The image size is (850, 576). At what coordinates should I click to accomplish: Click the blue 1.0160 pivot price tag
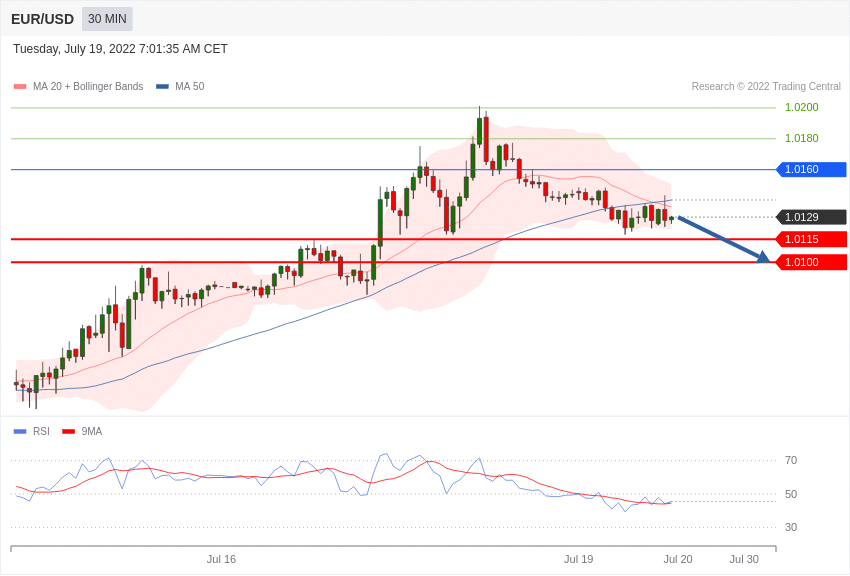812,170
